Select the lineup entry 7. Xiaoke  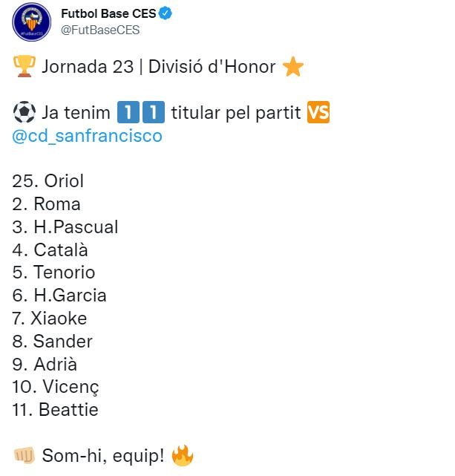tap(50, 319)
